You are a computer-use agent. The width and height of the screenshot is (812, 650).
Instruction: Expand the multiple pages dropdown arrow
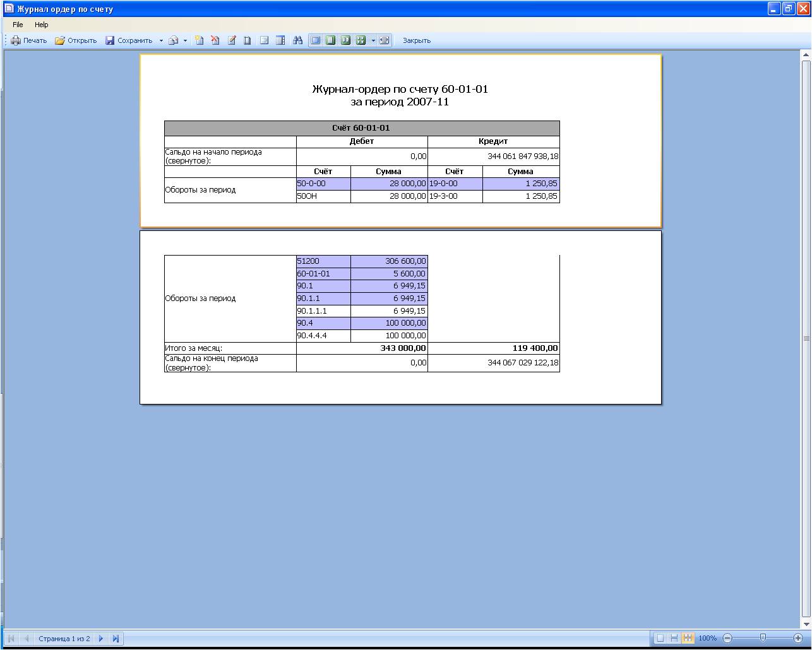[x=373, y=40]
